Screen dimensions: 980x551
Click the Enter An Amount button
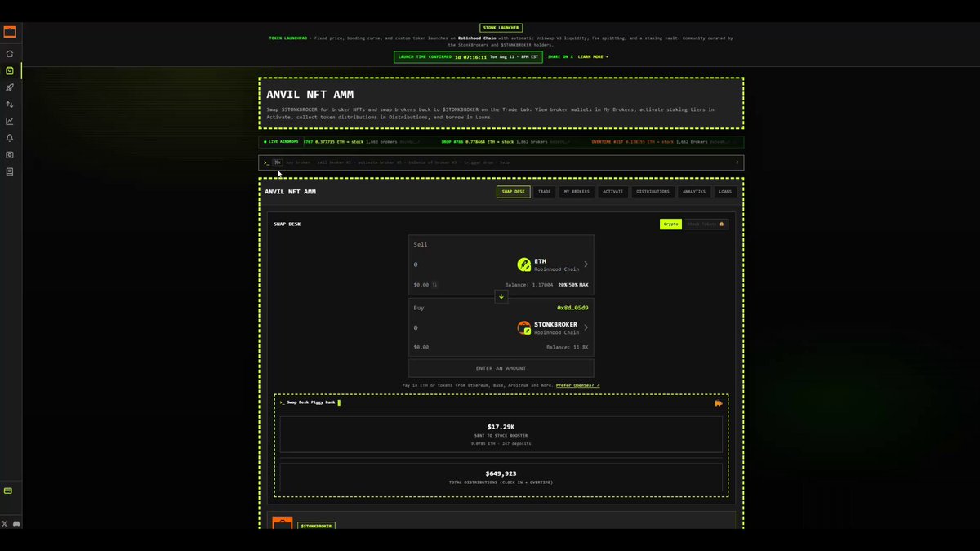[x=501, y=368]
